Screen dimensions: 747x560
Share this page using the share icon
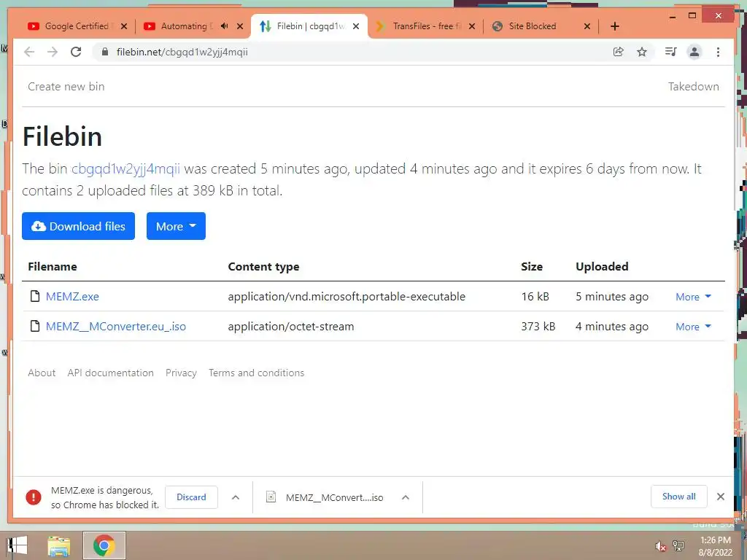pos(619,52)
